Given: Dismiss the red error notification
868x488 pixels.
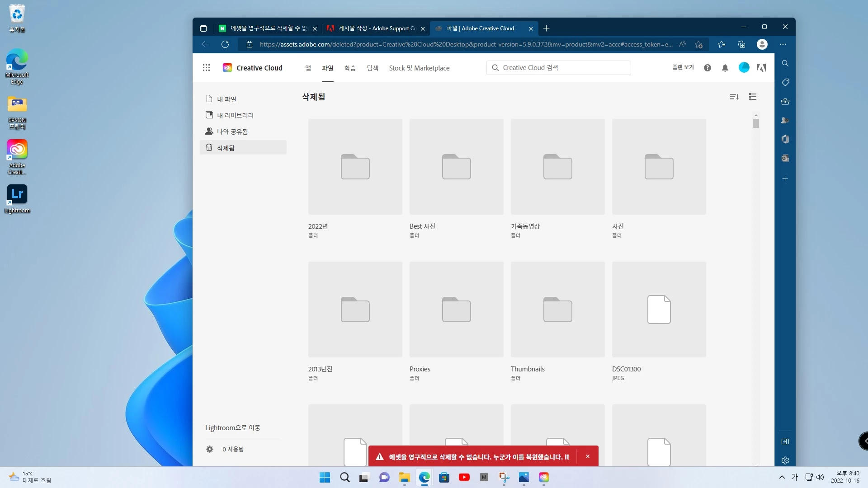Looking at the screenshot, I should click(x=588, y=456).
